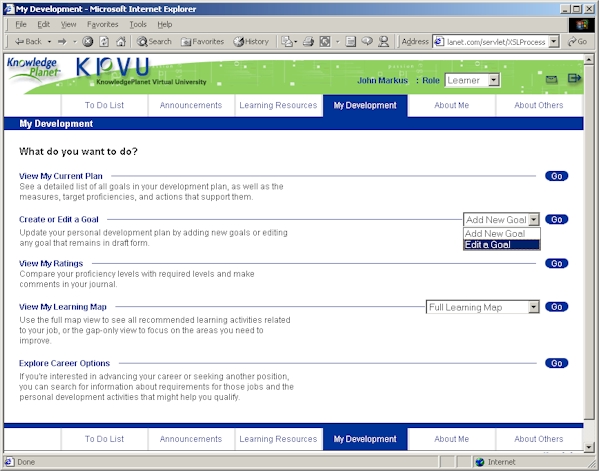Click the Home icon in toolbar
Screen dimensions: 600x472
[121, 41]
